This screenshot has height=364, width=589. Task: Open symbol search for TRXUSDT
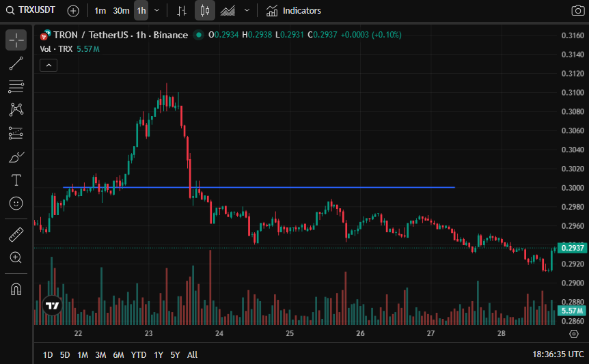click(31, 10)
